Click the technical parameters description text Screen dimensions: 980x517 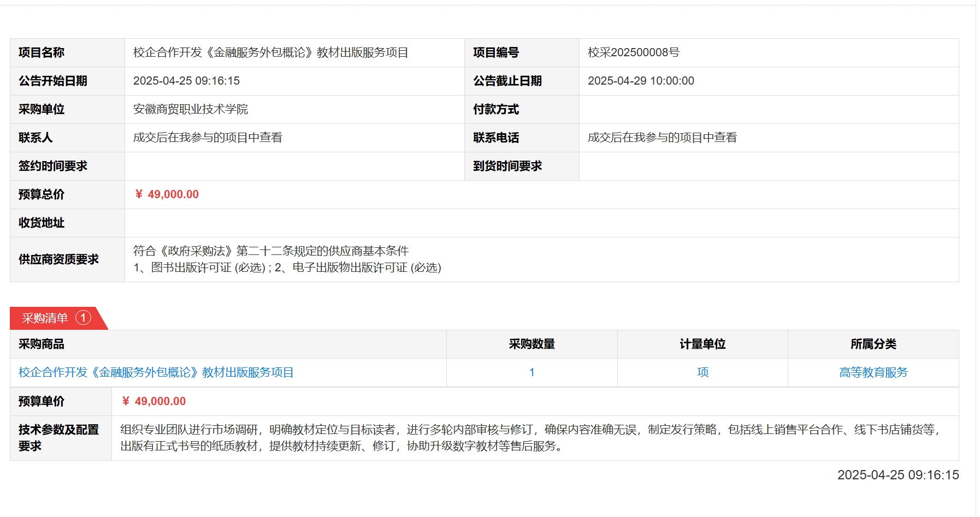click(x=530, y=438)
